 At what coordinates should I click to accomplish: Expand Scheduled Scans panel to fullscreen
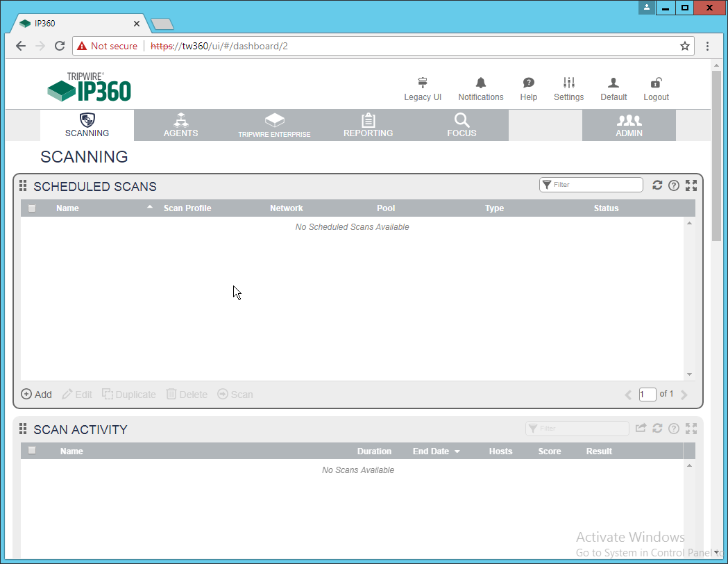(691, 185)
